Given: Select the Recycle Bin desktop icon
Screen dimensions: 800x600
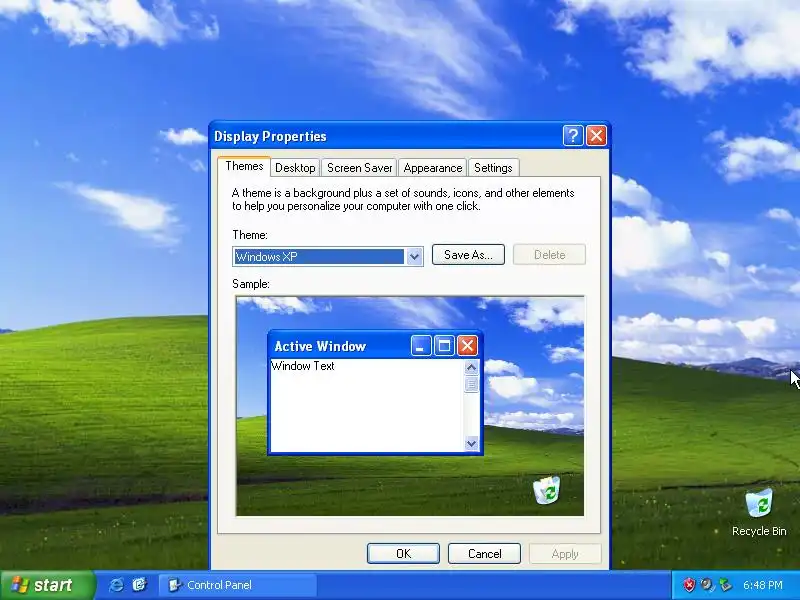Looking at the screenshot, I should [x=759, y=512].
